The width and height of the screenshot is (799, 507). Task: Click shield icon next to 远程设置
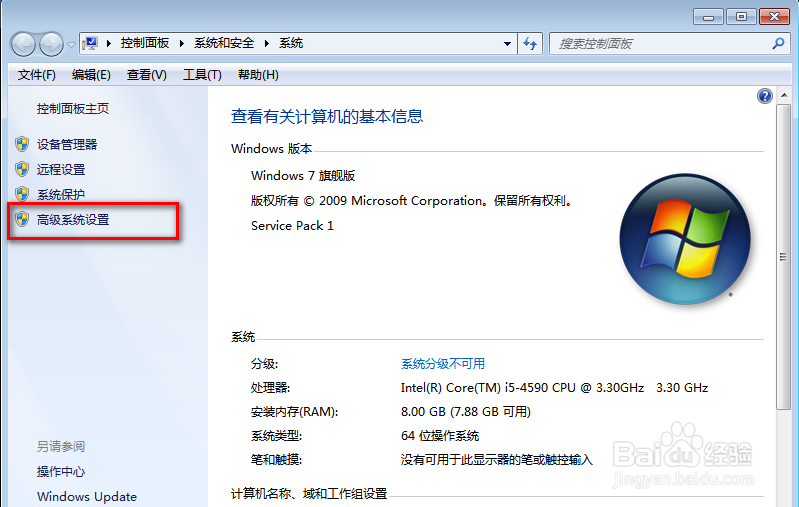point(22,169)
